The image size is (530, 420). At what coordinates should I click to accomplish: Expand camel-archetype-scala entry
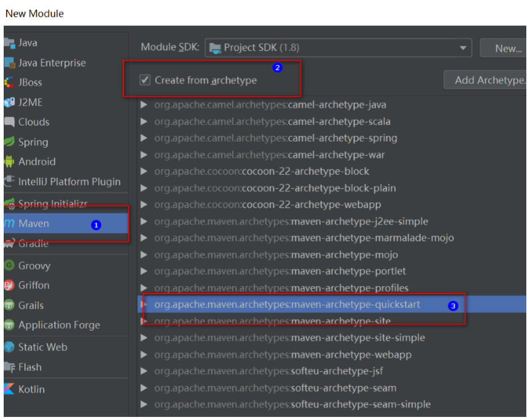pyautogui.click(x=144, y=121)
